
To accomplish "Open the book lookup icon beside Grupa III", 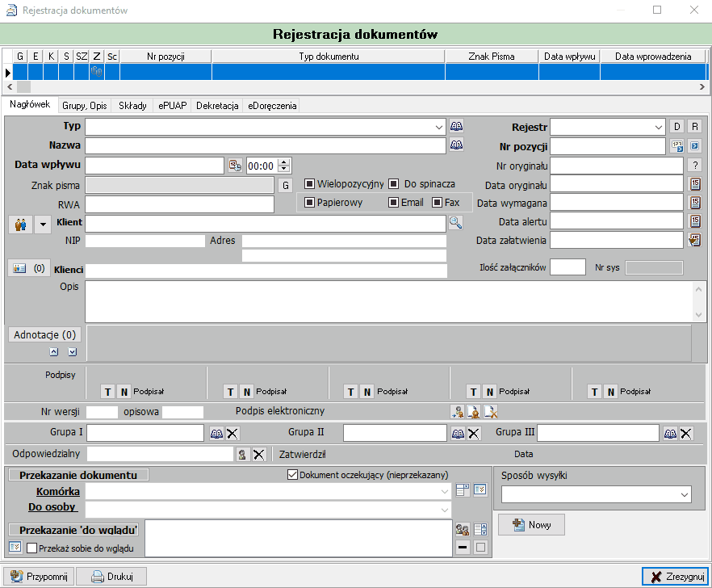I will coord(670,433).
